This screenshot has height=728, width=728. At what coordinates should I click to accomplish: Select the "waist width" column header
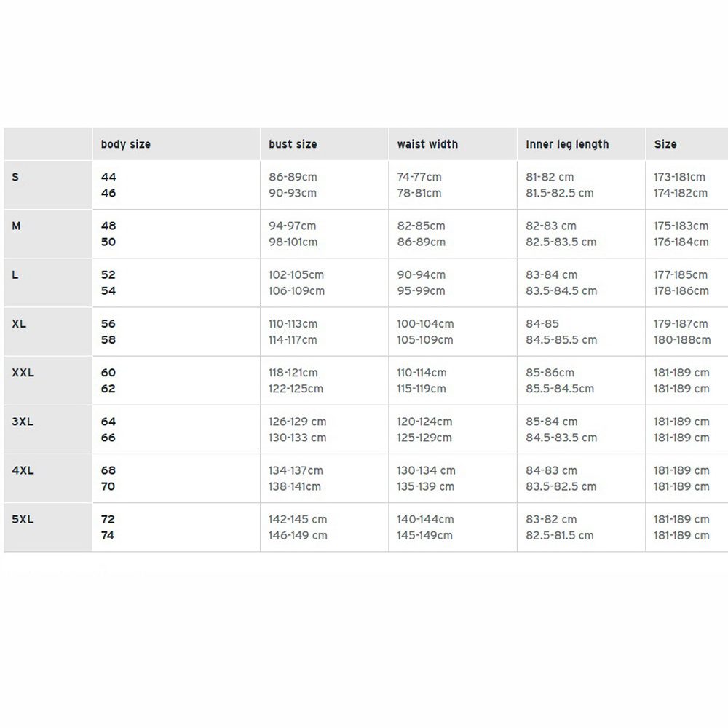(427, 144)
